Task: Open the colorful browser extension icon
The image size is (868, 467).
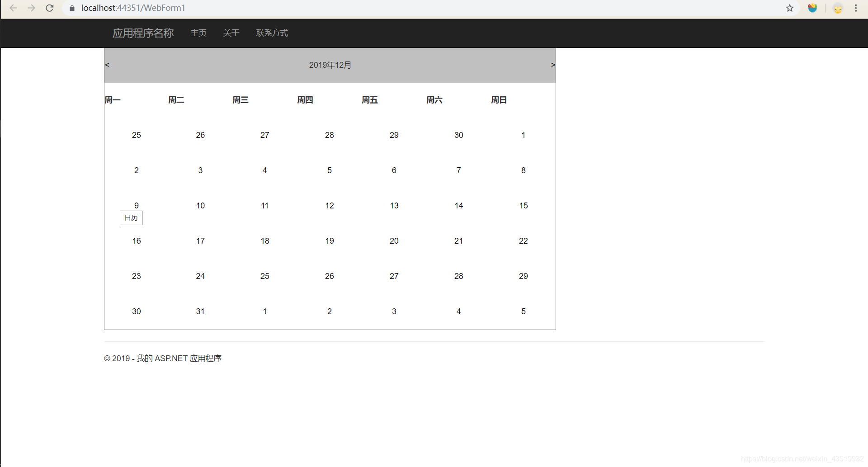Action: click(812, 8)
